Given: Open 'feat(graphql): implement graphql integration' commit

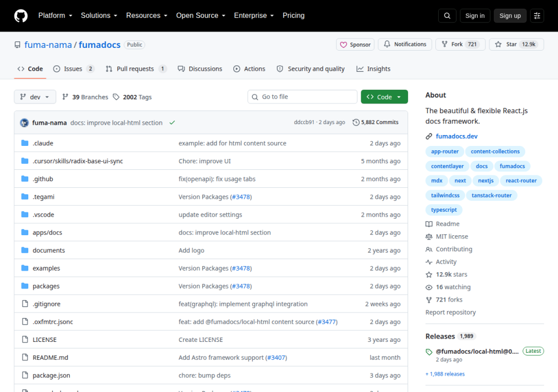Looking at the screenshot, I should coord(243,304).
